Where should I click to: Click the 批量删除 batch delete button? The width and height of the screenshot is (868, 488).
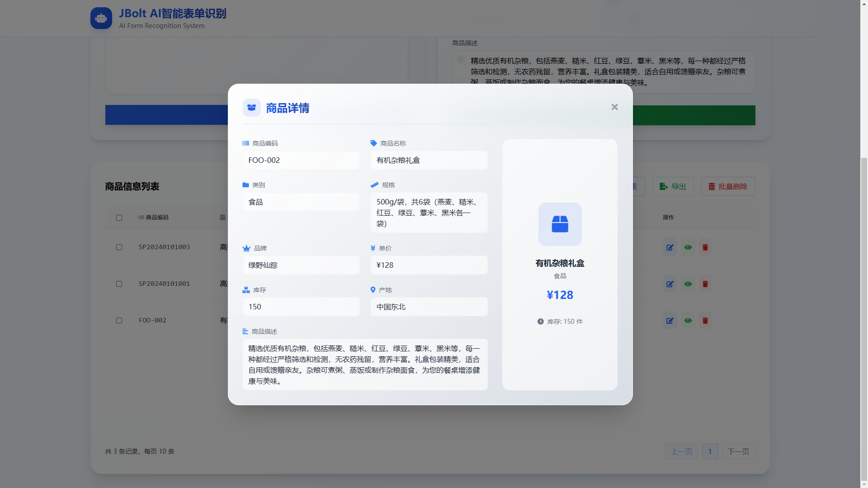728,186
